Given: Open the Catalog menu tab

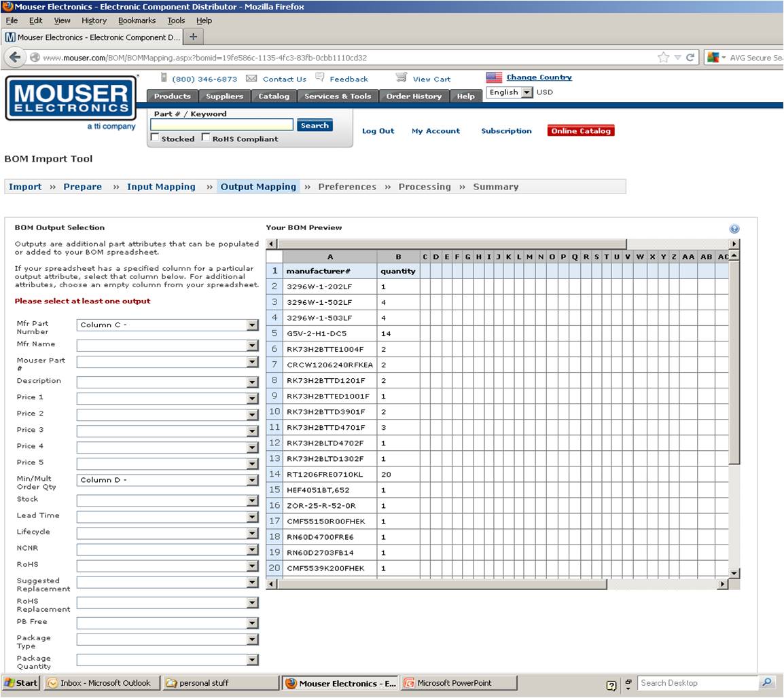Looking at the screenshot, I should pos(274,96).
